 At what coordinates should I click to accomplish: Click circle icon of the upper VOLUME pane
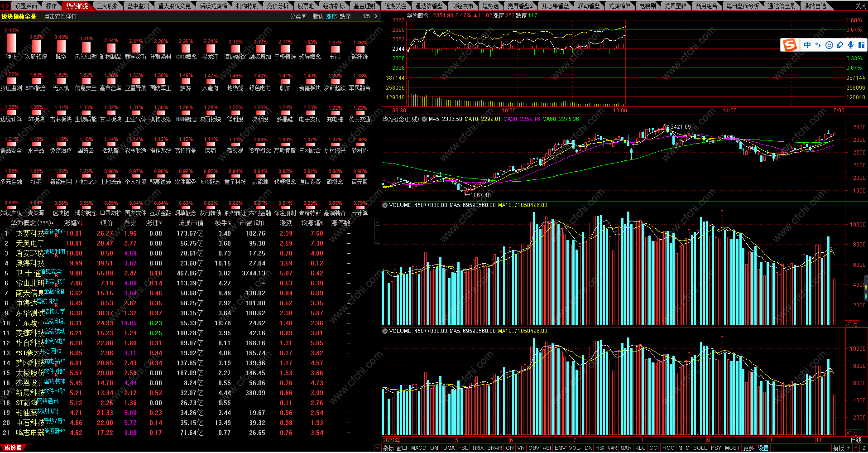click(385, 205)
